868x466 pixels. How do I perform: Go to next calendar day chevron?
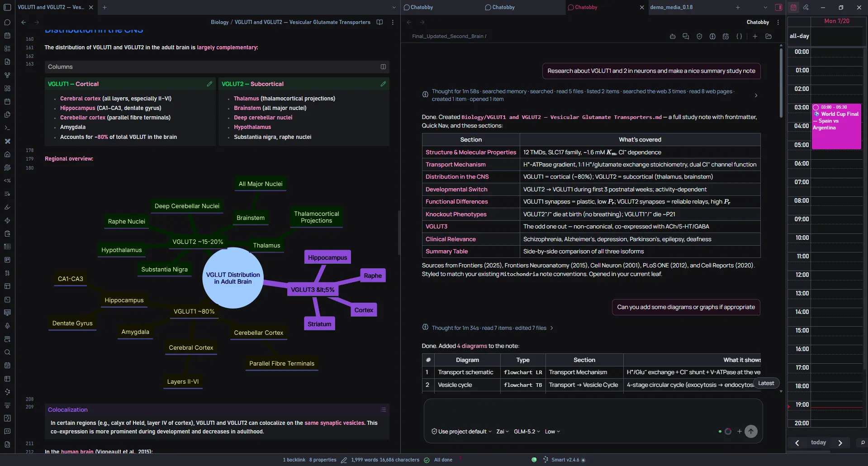(840, 443)
